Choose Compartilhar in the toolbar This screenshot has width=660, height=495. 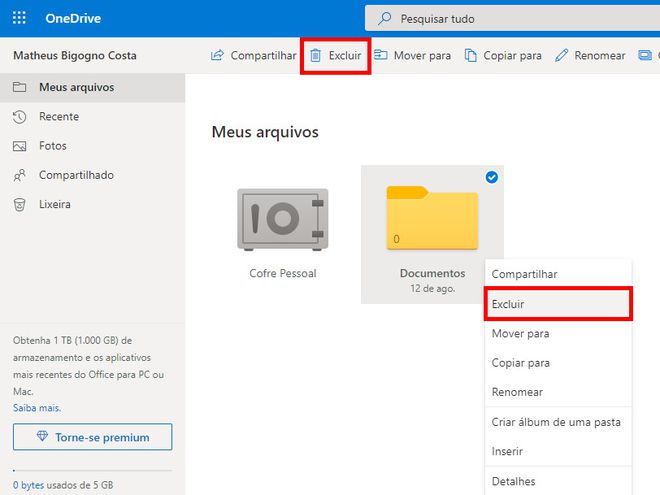[x=253, y=55]
